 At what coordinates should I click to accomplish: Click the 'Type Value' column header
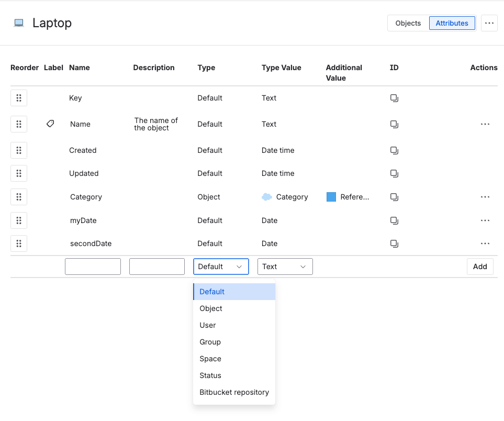(281, 68)
